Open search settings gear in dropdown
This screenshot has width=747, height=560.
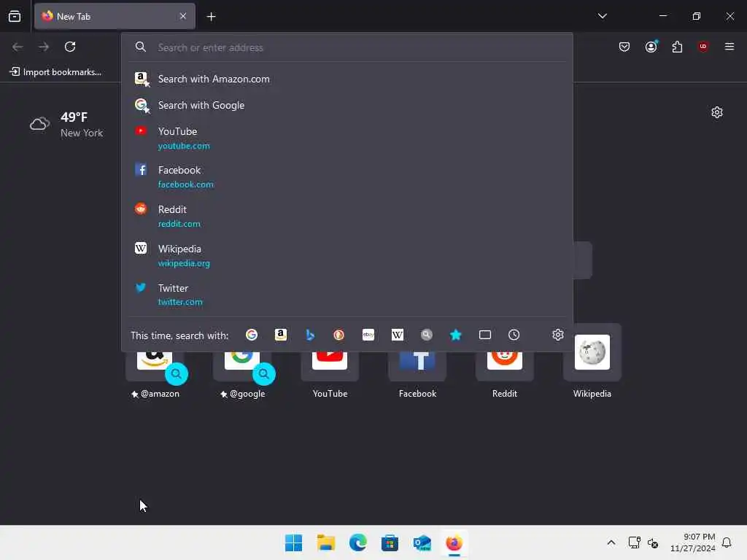558,335
